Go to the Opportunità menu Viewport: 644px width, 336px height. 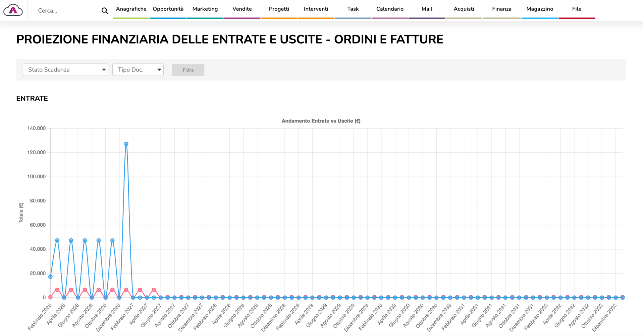(168, 9)
